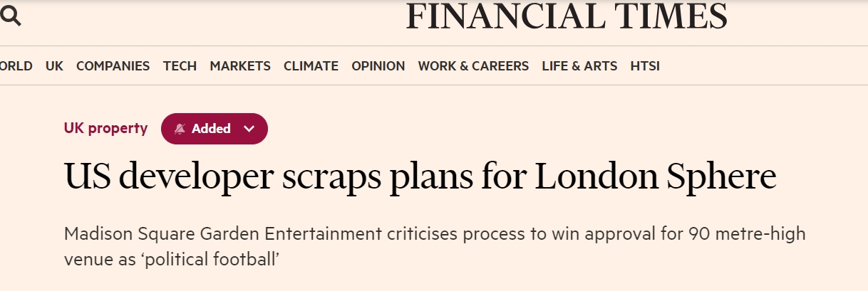This screenshot has height=291, width=868.
Task: Go to the UK section
Action: (54, 66)
